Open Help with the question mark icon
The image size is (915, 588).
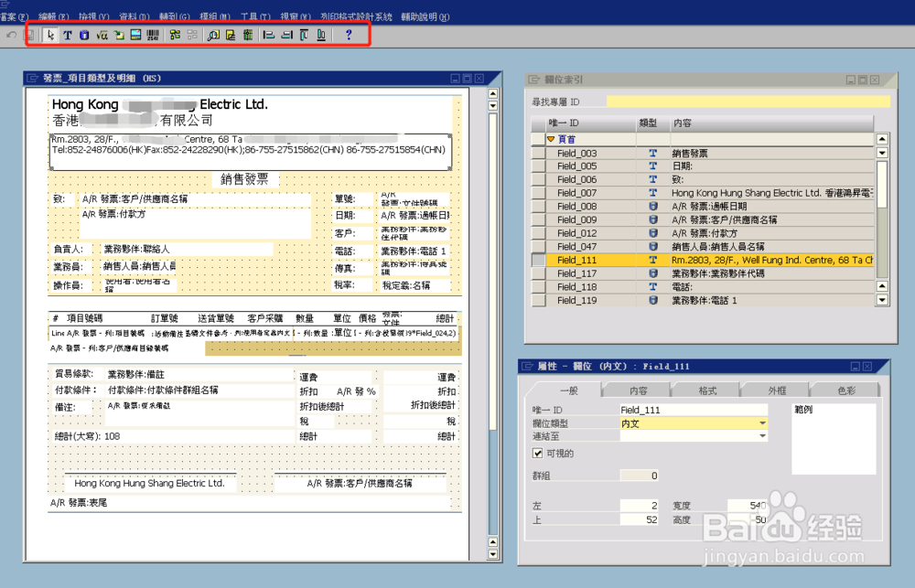pos(347,35)
